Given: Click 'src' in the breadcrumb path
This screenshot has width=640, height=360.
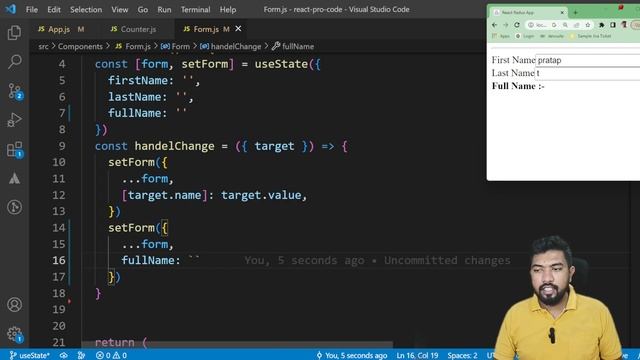Looking at the screenshot, I should [x=43, y=47].
